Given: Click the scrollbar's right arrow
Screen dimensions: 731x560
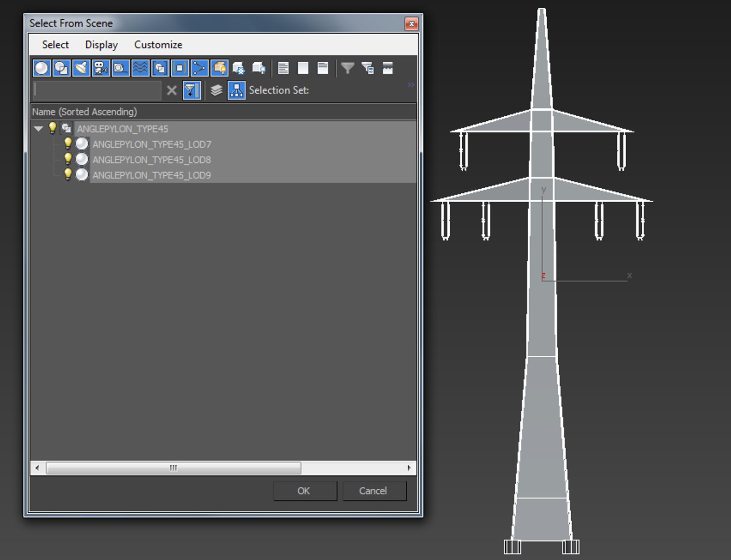Looking at the screenshot, I should click(x=409, y=468).
